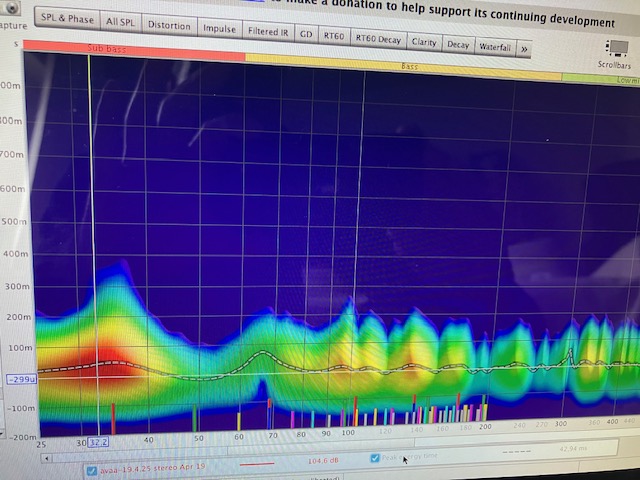Uncheck the avaa-19.4.25 stereo trace checkbox

92,470
